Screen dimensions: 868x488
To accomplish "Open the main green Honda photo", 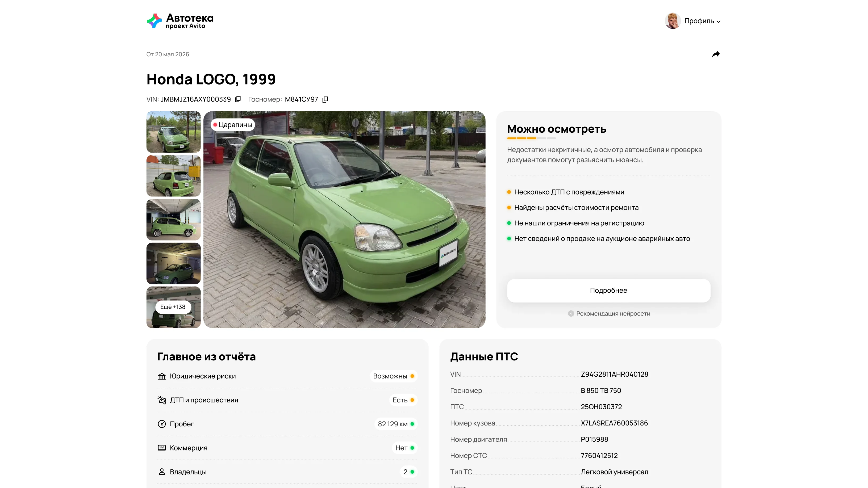I will point(344,220).
